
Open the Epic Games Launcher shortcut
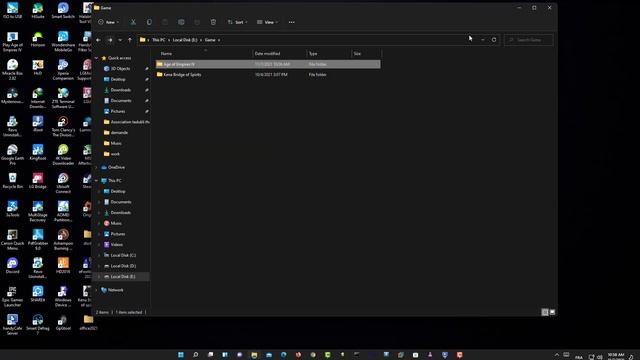pyautogui.click(x=12, y=296)
